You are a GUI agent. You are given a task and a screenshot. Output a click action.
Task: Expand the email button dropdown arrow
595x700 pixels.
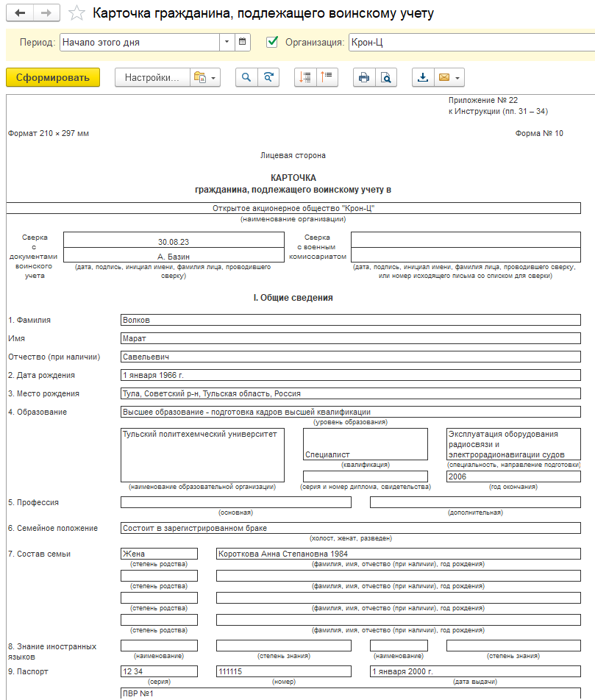click(458, 78)
